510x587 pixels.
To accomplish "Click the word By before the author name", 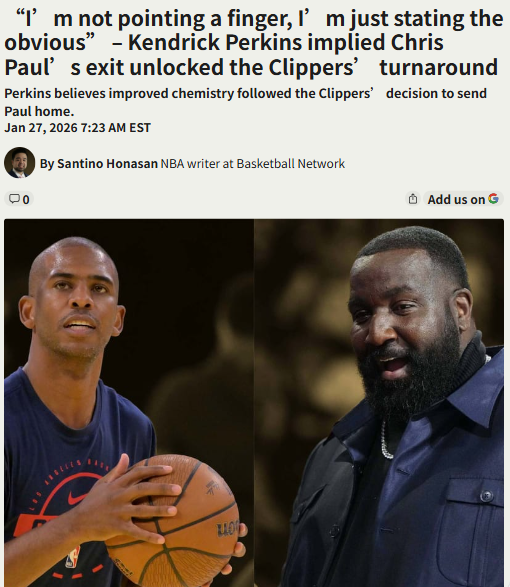I will pyautogui.click(x=47, y=164).
